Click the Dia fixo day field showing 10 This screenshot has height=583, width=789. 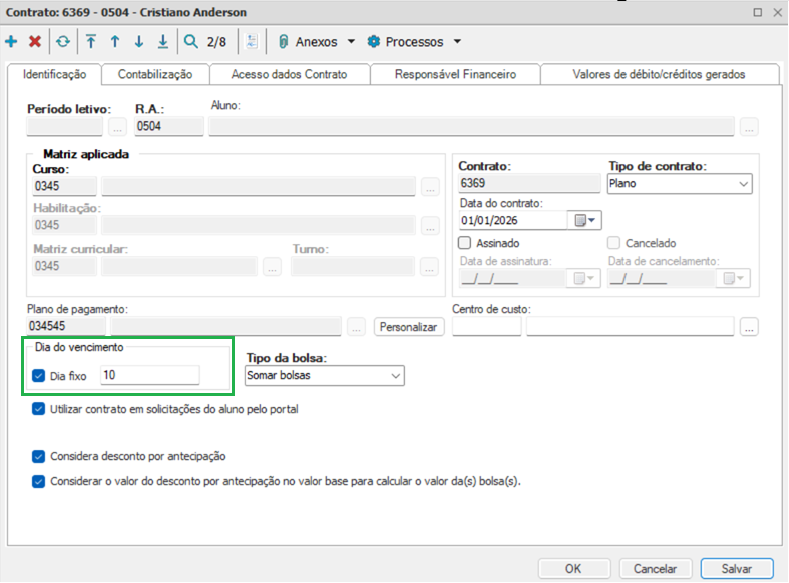click(x=150, y=375)
